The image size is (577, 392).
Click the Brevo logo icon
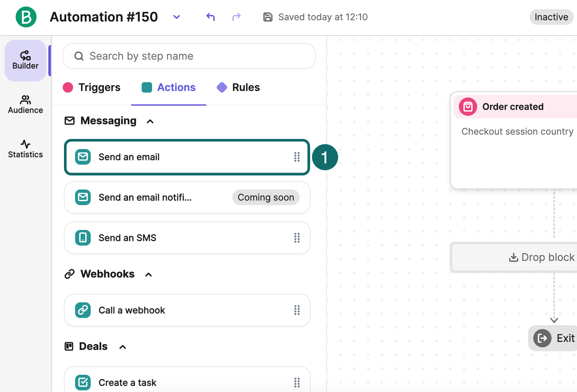pos(26,17)
